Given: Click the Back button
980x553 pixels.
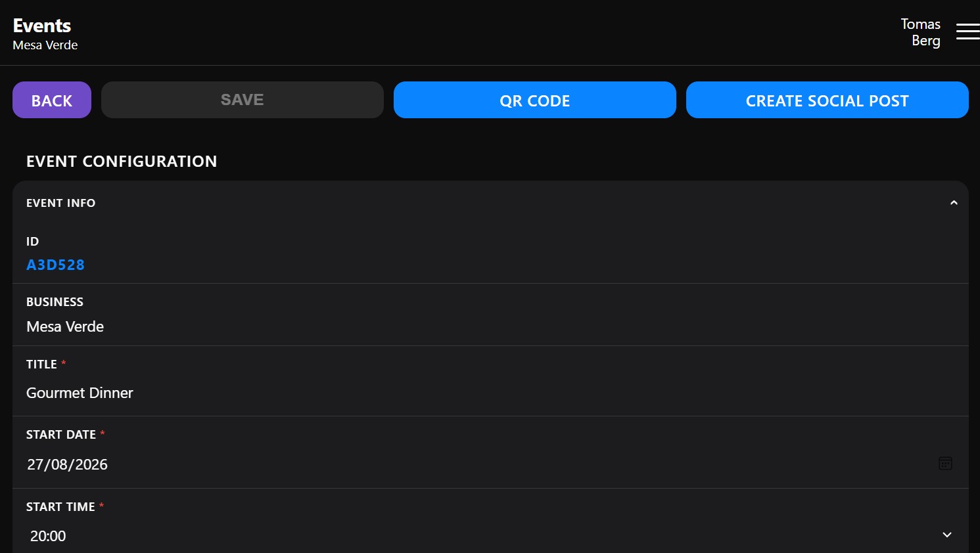Looking at the screenshot, I should pos(52,100).
